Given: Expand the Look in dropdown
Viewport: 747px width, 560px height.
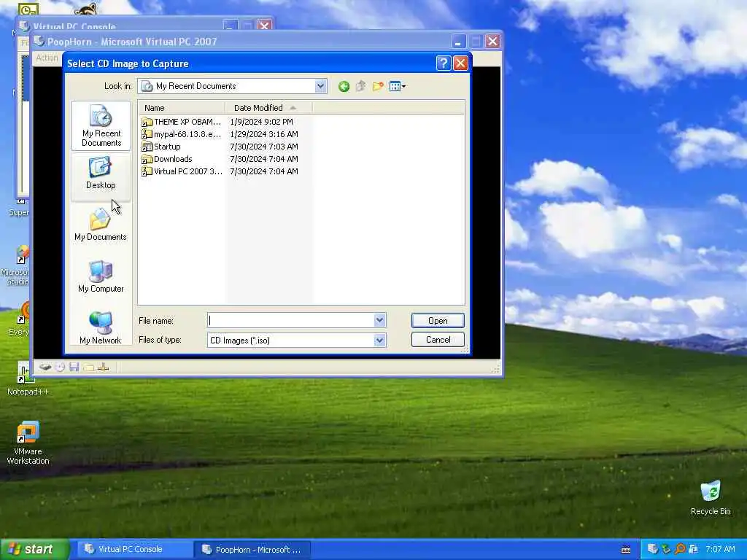Looking at the screenshot, I should pos(321,86).
